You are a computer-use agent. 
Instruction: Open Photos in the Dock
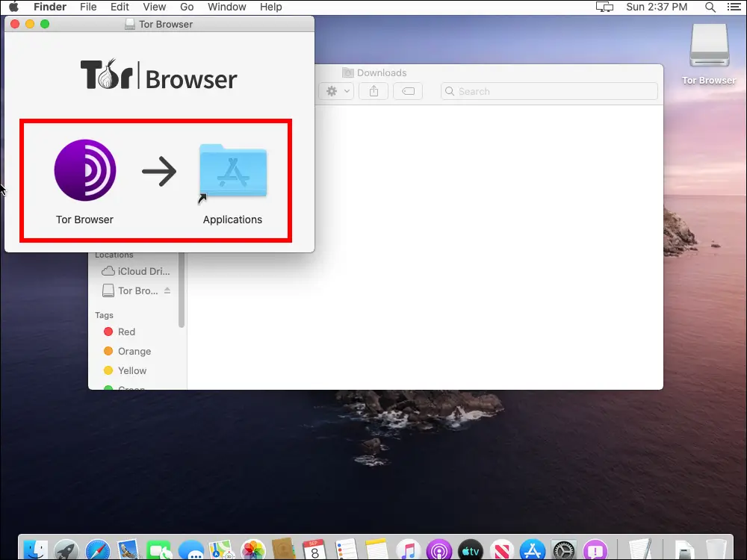(253, 551)
